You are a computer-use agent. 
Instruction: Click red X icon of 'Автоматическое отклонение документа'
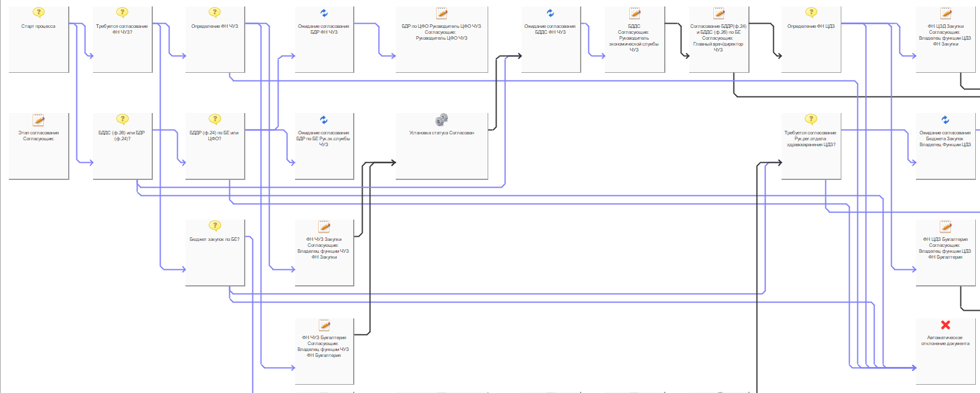[x=945, y=325]
